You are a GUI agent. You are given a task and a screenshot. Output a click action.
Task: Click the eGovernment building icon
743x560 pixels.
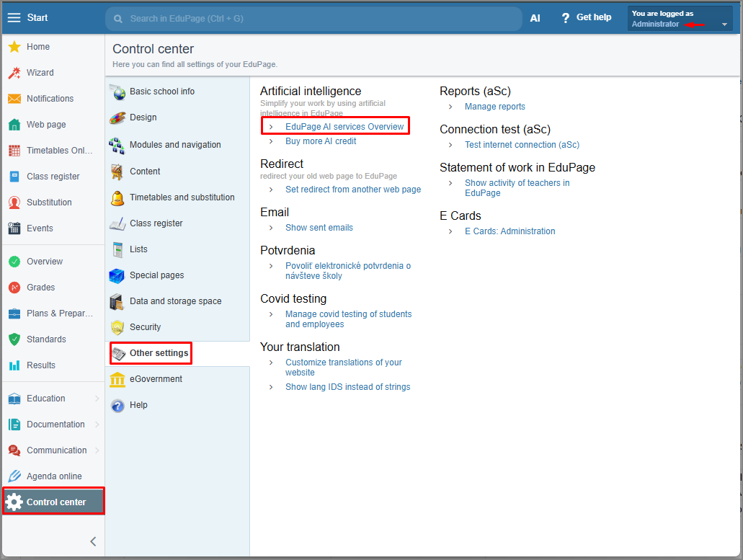click(117, 379)
